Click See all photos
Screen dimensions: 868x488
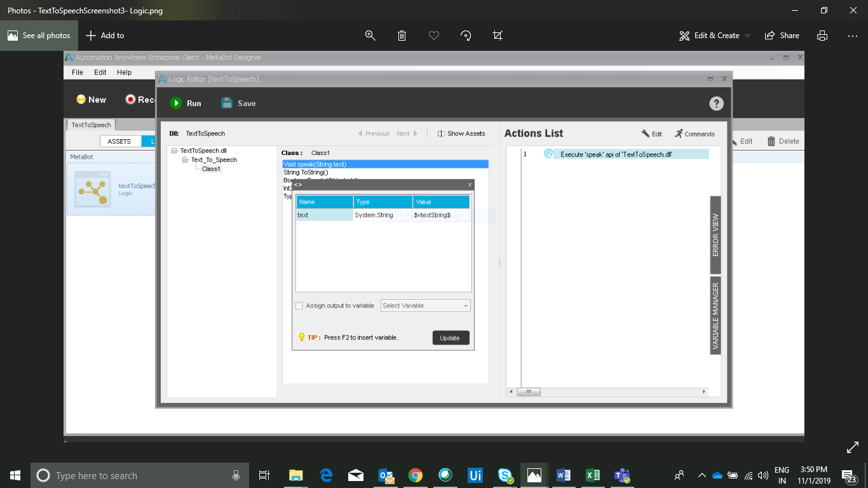[39, 36]
